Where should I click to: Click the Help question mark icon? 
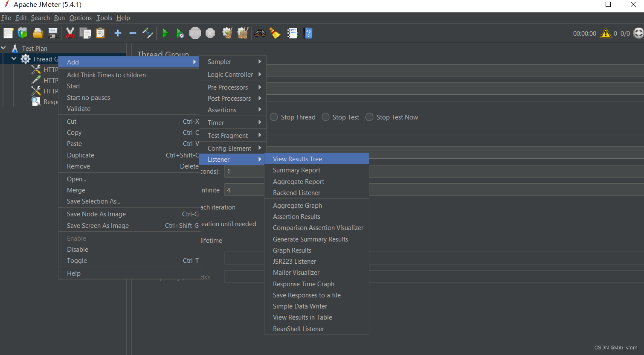click(x=308, y=33)
